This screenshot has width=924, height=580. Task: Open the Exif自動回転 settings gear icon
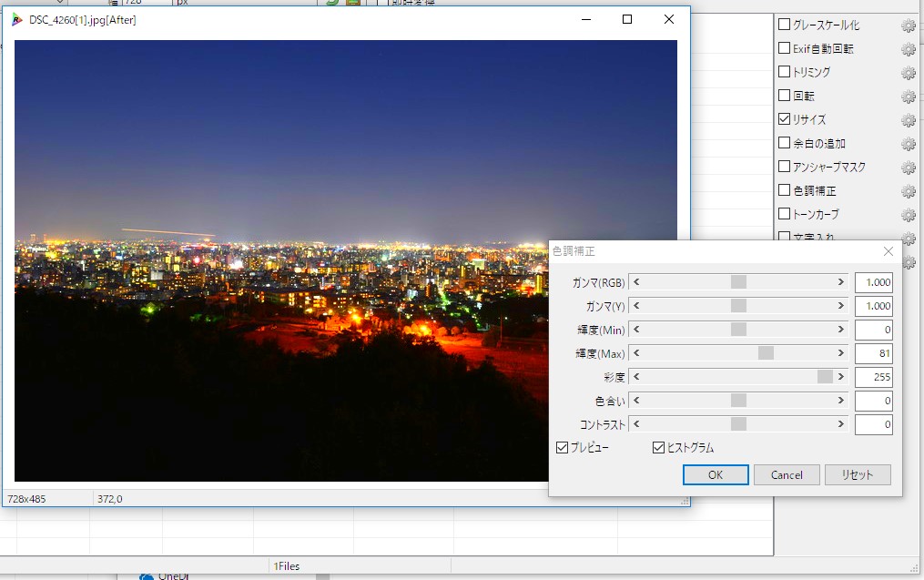coord(908,48)
